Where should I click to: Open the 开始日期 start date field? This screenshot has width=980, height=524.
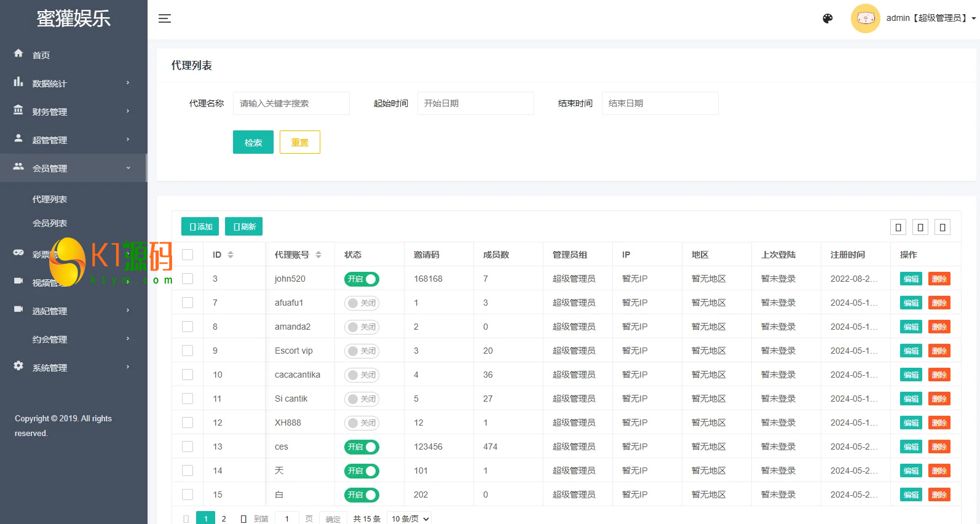click(476, 103)
